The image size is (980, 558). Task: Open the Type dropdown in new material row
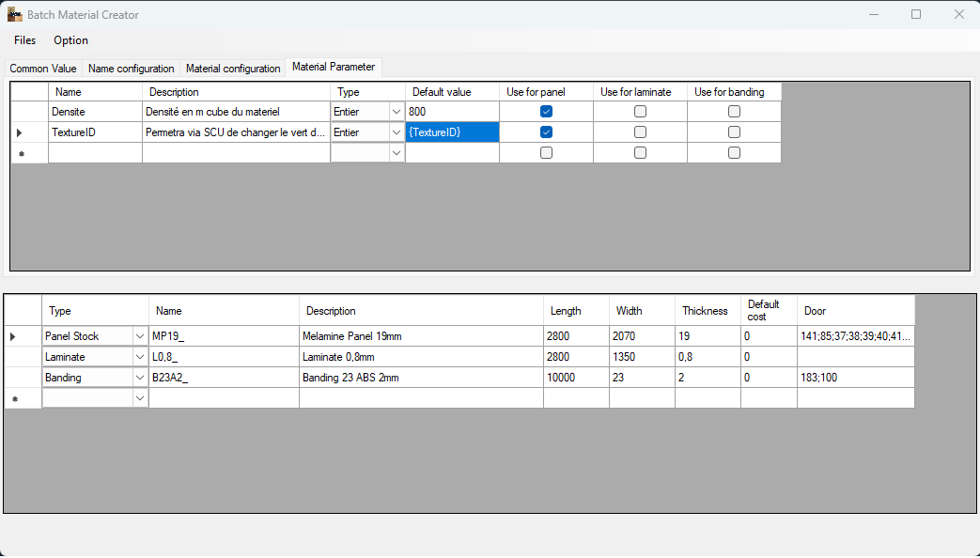(x=139, y=398)
